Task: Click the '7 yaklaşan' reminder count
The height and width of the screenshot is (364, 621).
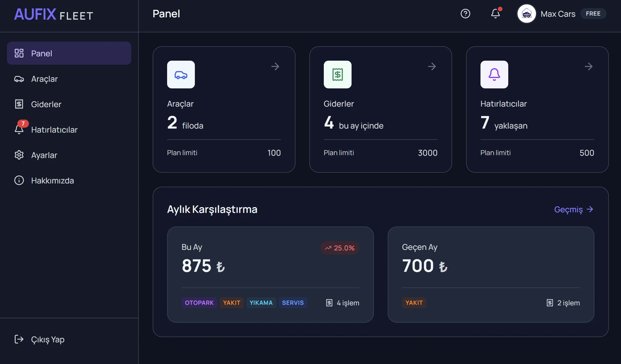Action: pos(504,123)
